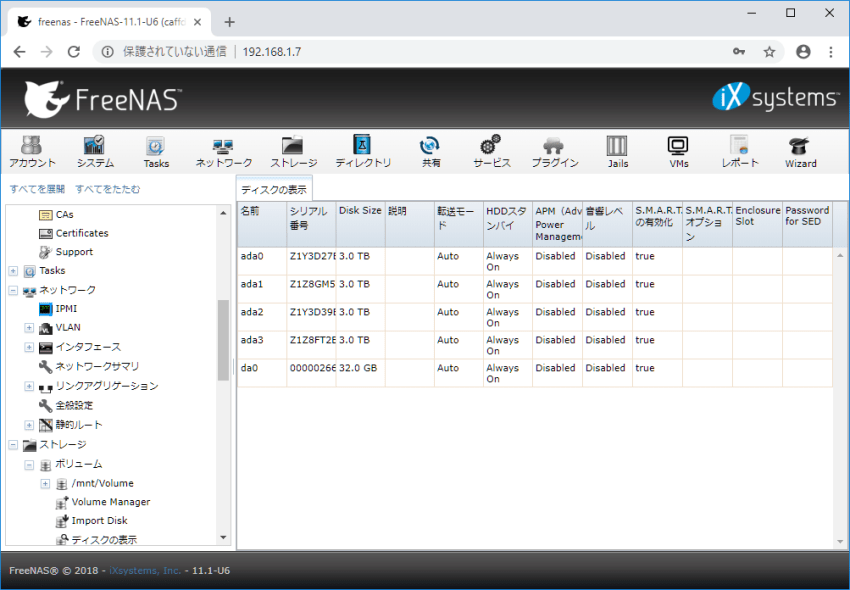Sort by the 名前 column header
The height and width of the screenshot is (590, 850).
[262, 225]
